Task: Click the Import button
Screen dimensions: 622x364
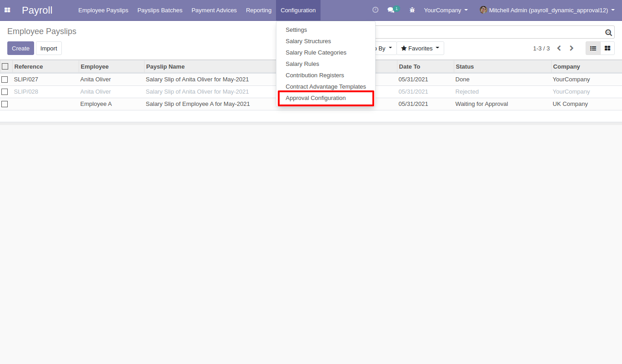Action: 49,48
